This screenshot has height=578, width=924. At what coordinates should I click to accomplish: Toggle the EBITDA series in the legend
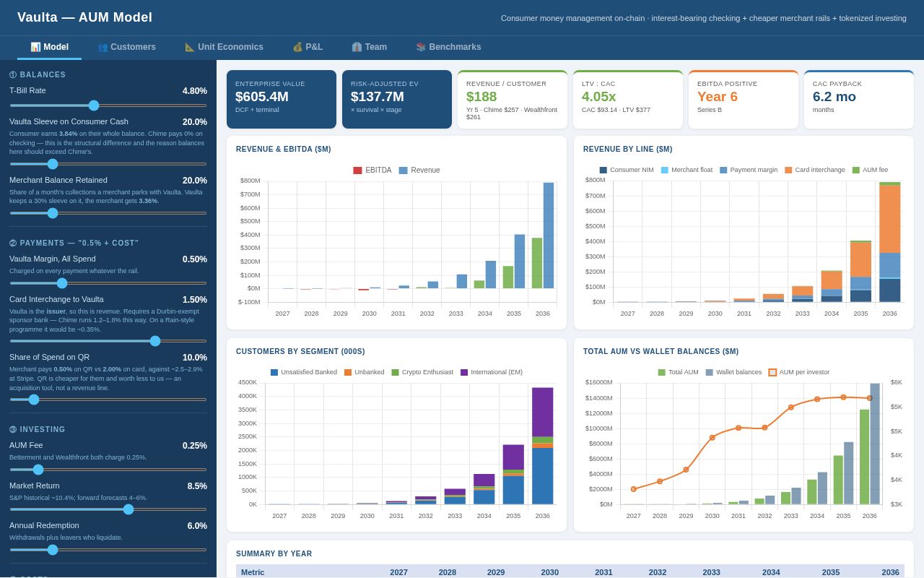click(372, 171)
